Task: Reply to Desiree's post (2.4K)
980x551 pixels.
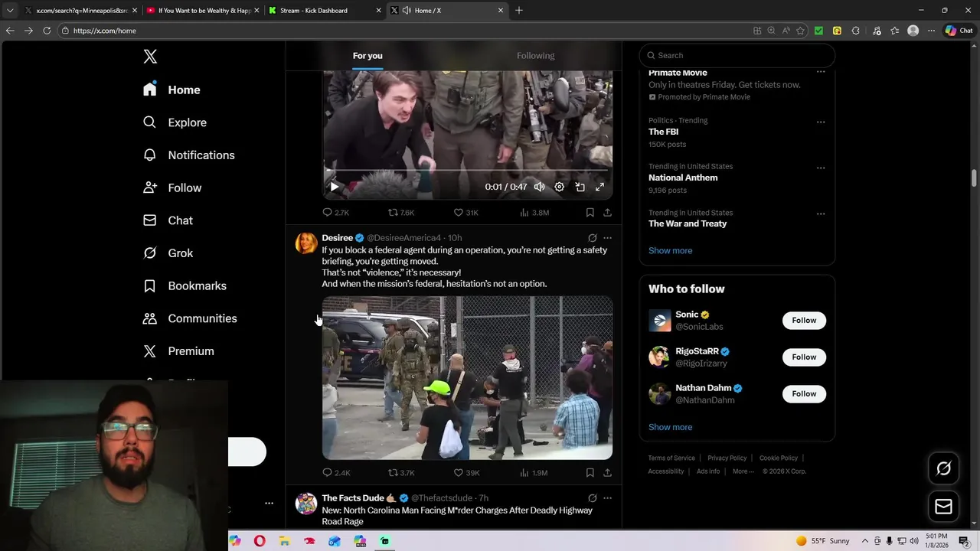Action: [x=335, y=473]
